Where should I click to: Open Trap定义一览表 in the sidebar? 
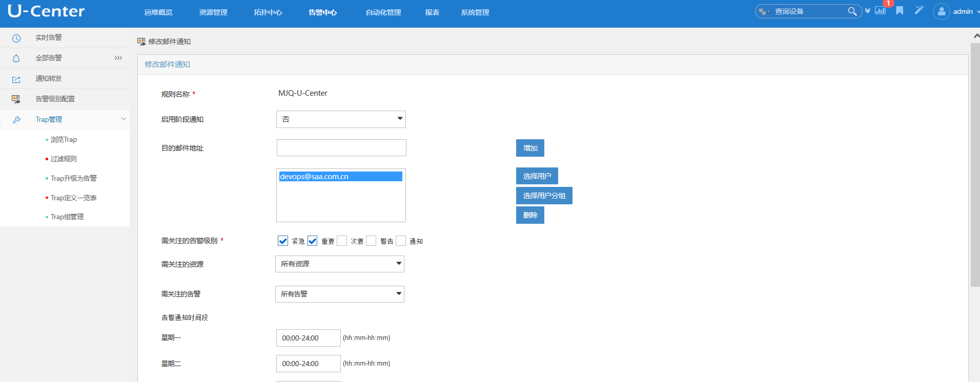pos(74,198)
